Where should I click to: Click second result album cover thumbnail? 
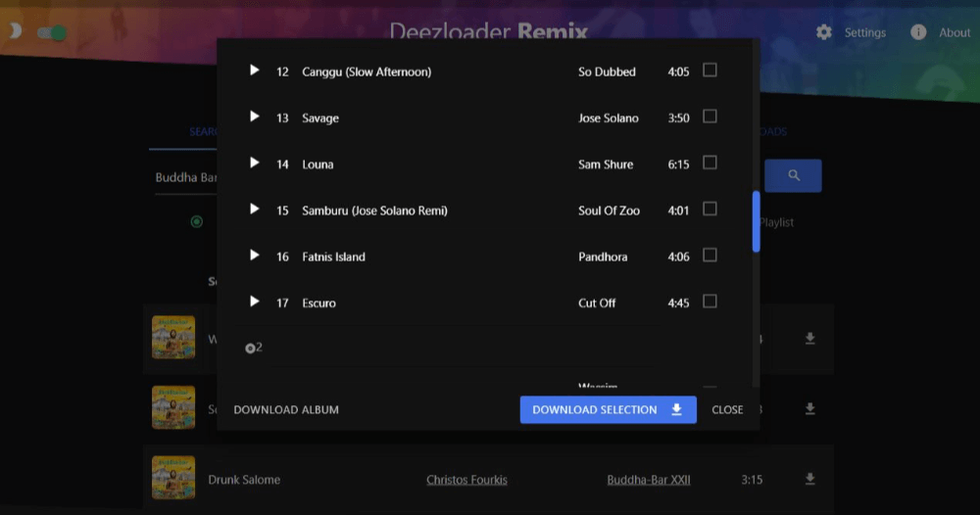point(173,407)
